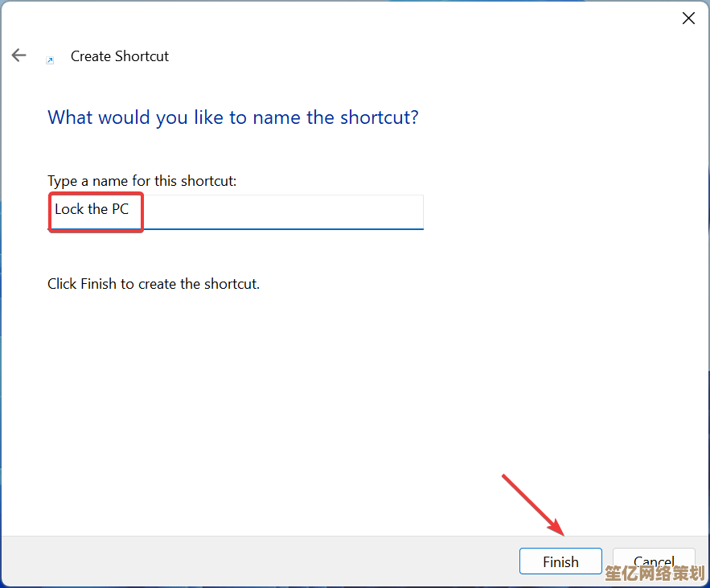Go back using the back arrow

point(18,56)
